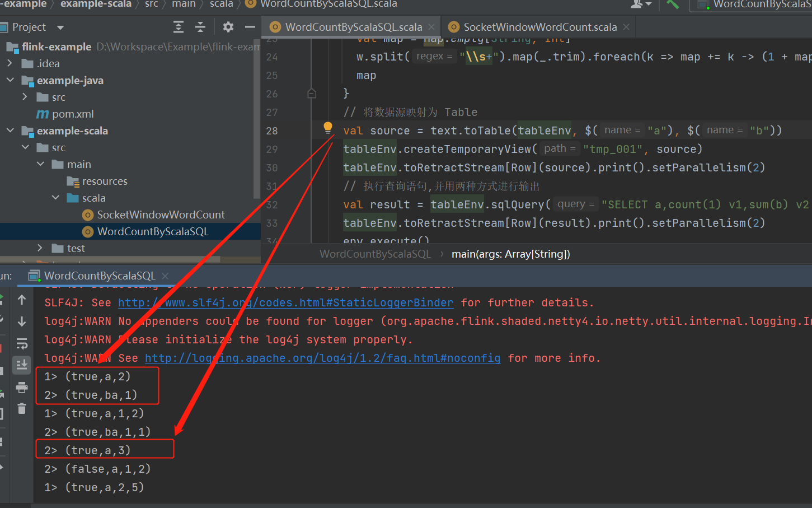The image size is (812, 508).
Task: Click 'scala' breadcrumb in navigation bar
Action: 221,4
